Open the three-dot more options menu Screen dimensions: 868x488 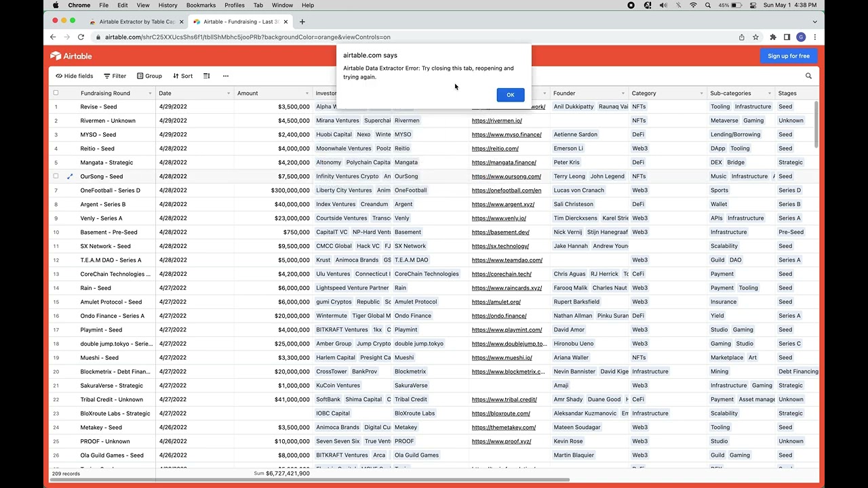pos(226,76)
